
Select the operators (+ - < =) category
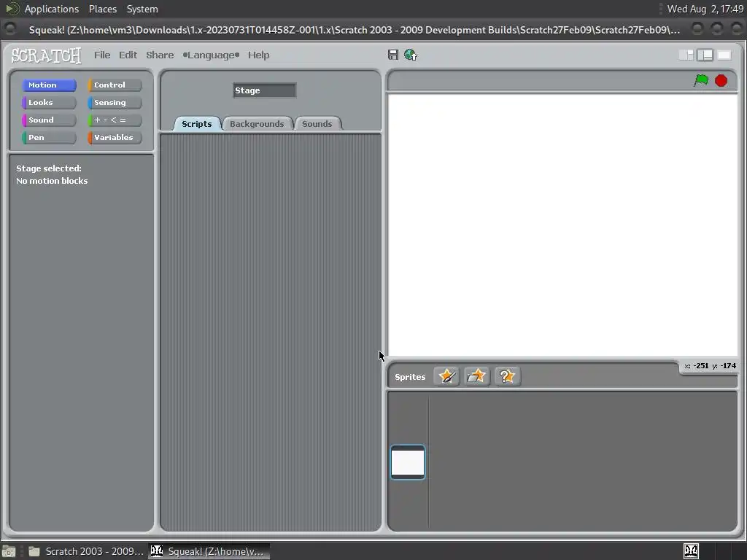click(115, 120)
